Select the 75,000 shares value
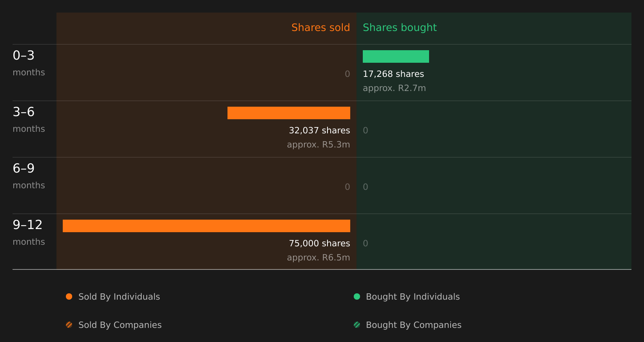This screenshot has height=342, width=644. [x=320, y=243]
